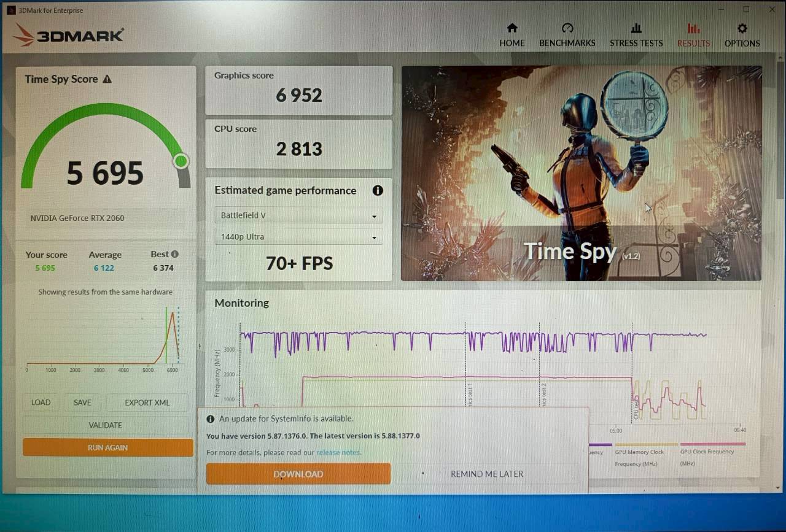Click the VALIDATE button
786x532 pixels.
105,425
